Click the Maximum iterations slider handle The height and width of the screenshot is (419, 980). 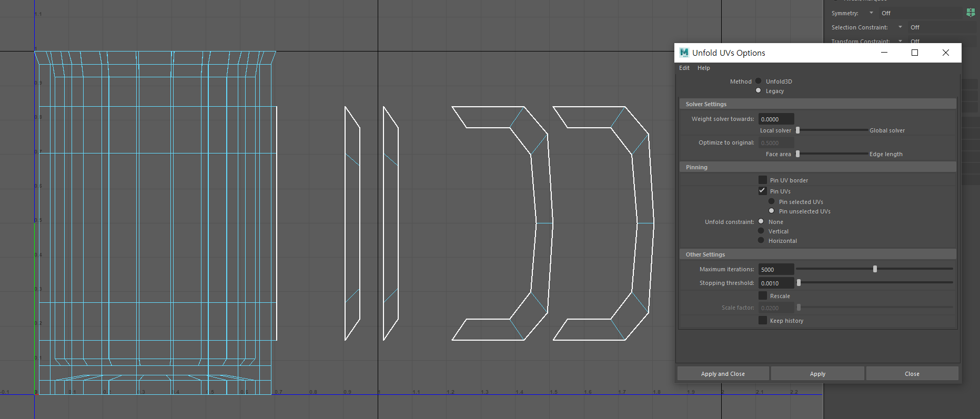coord(875,269)
